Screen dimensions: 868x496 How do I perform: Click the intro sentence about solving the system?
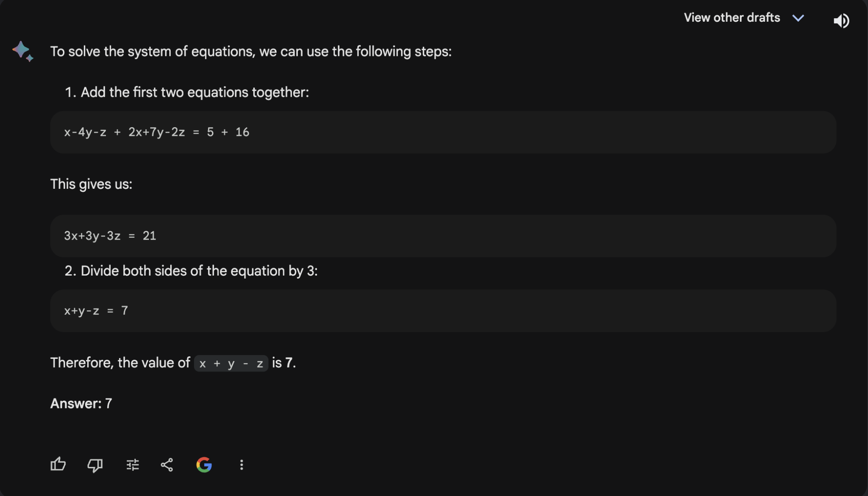pos(251,52)
